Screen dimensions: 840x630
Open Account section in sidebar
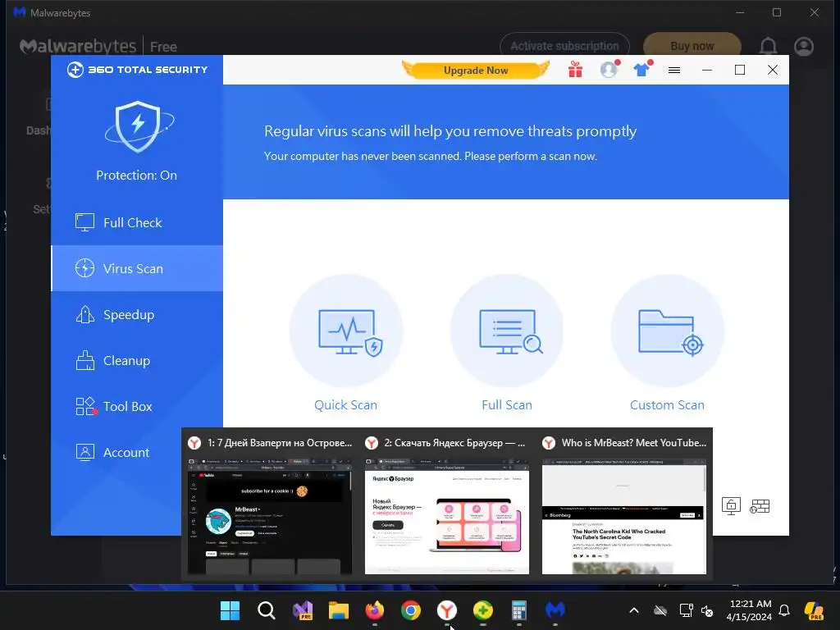click(x=116, y=453)
